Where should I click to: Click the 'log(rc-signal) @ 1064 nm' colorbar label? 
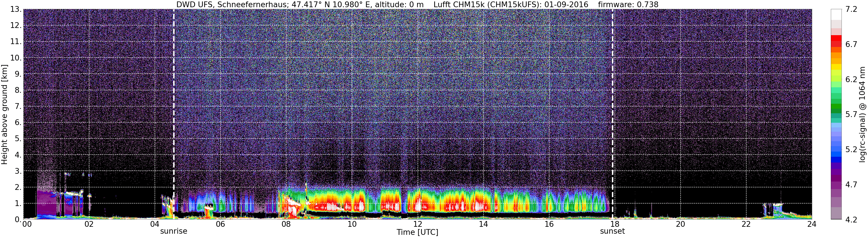coord(862,115)
